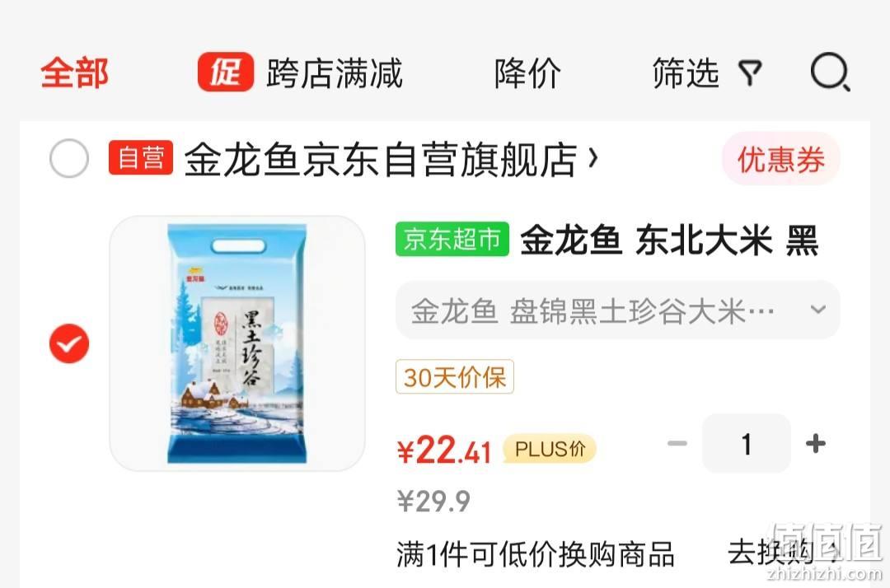Uncheck the selected 金龙鱼 rice item
The width and height of the screenshot is (890, 588).
coord(69,343)
